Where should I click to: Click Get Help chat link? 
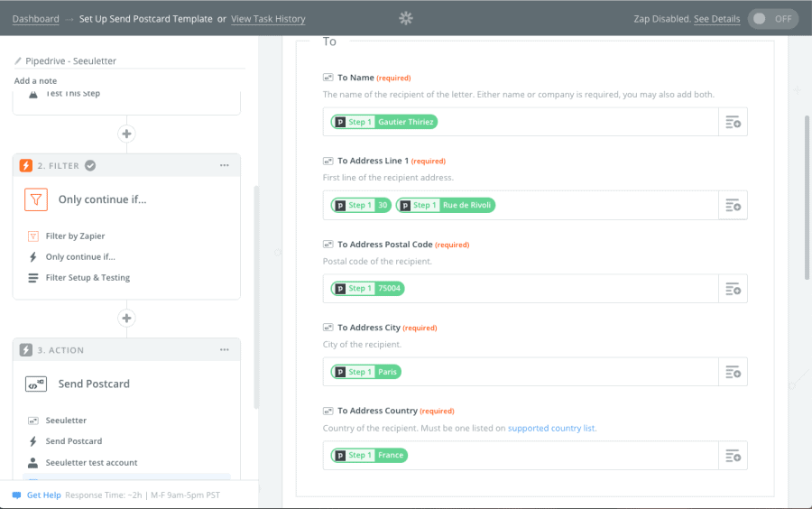coord(43,495)
